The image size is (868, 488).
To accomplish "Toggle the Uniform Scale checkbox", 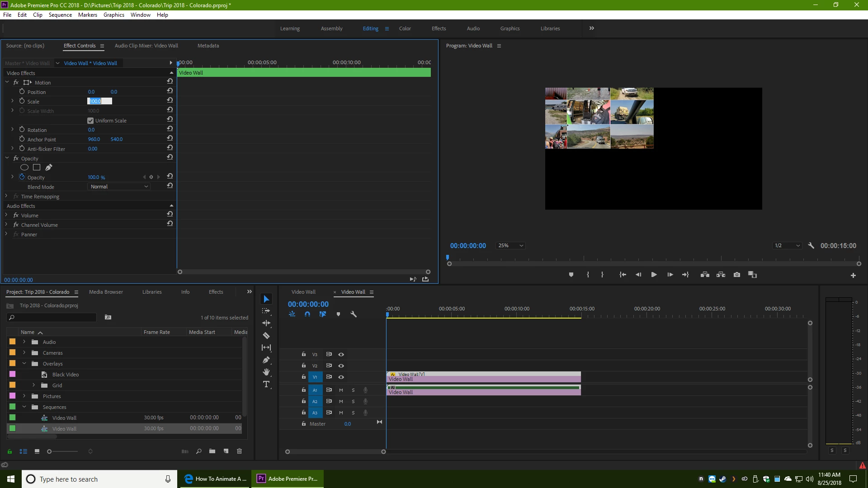I will click(90, 121).
